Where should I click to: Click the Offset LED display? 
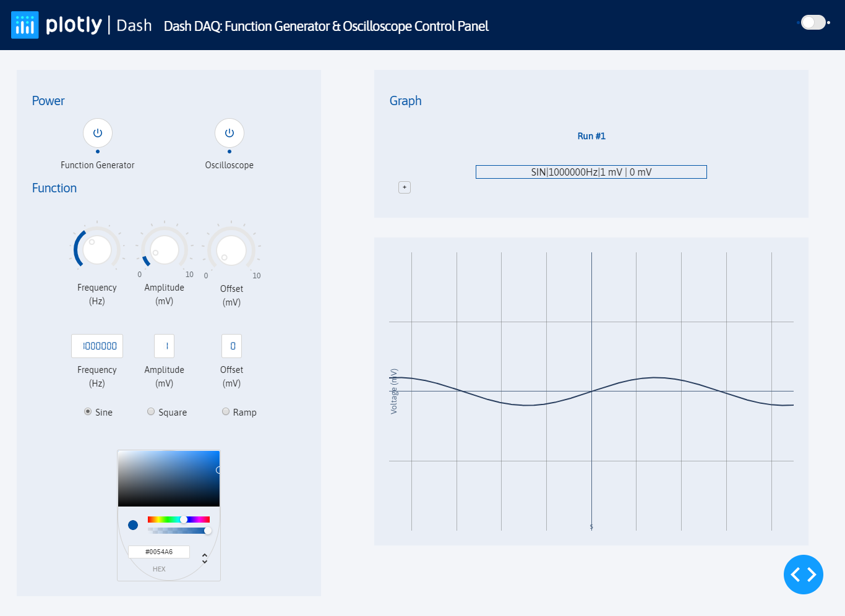pyautogui.click(x=232, y=346)
